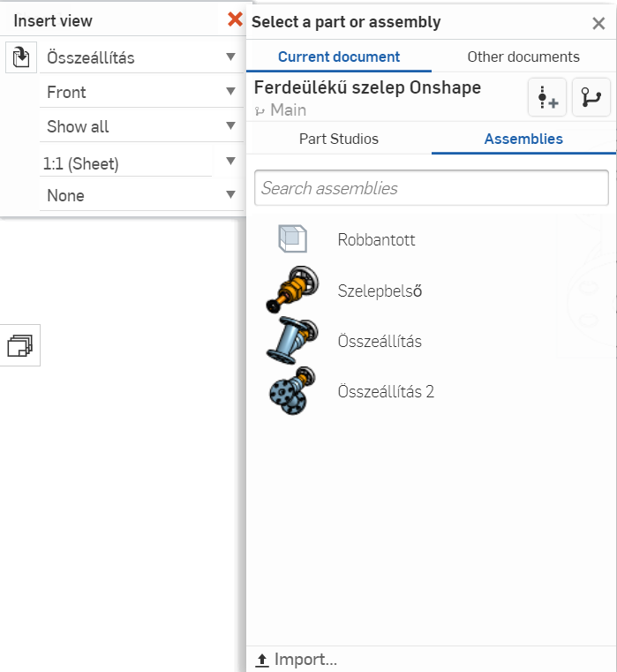This screenshot has width=617, height=672.
Task: Open the Front view orientation dropdown
Action: 141,92
